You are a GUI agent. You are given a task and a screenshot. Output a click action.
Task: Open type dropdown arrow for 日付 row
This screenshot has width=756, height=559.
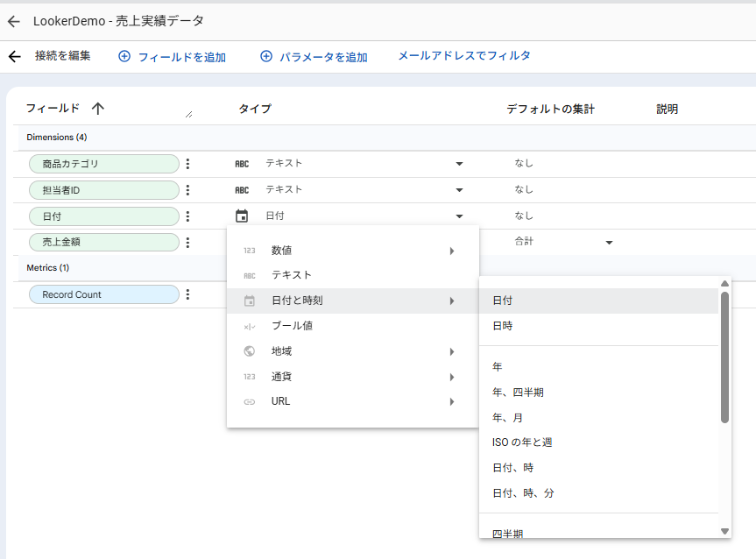460,216
